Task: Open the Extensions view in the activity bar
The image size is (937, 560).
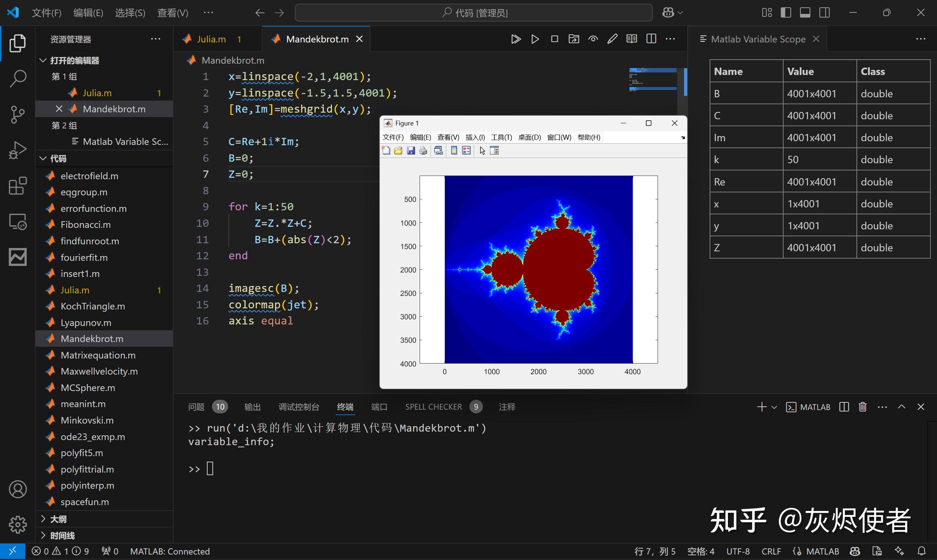Action: (17, 186)
